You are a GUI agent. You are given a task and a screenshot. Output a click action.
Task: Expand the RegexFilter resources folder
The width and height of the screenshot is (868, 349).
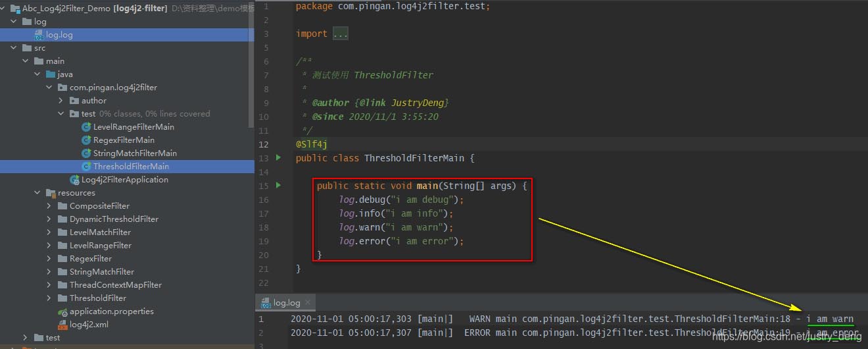coord(49,259)
